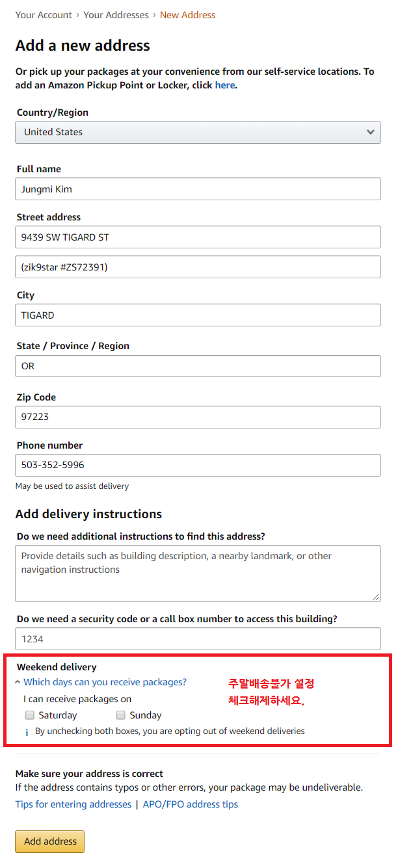Open the Country/Region dropdown

[x=198, y=132]
